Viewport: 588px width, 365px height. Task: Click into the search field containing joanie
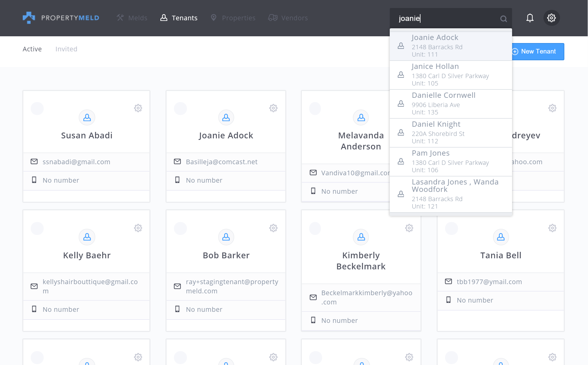coord(446,18)
